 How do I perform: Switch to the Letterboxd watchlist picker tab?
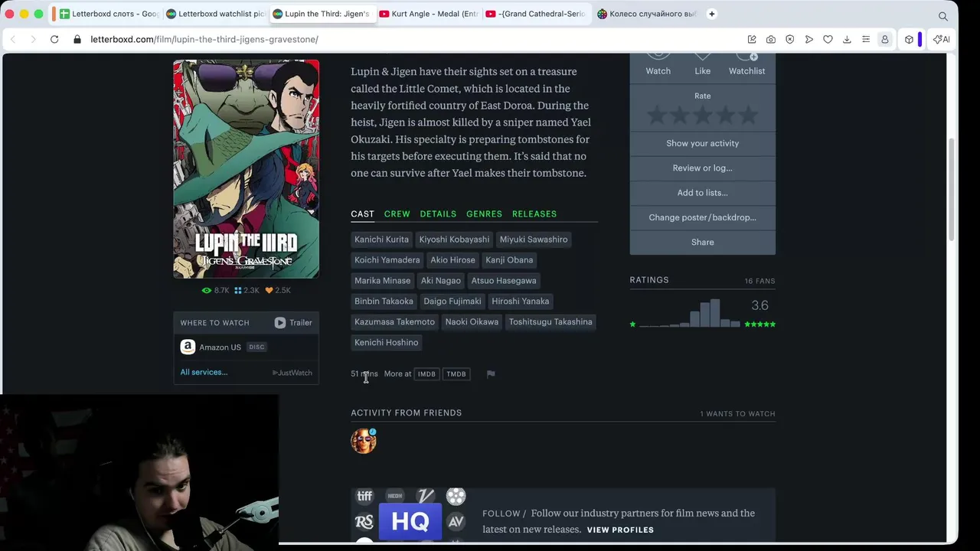pos(216,14)
